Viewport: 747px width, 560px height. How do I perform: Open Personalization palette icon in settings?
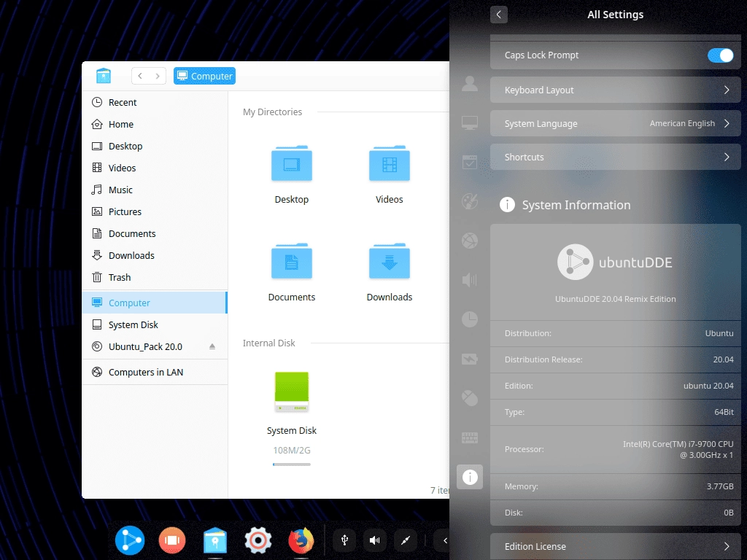(470, 201)
